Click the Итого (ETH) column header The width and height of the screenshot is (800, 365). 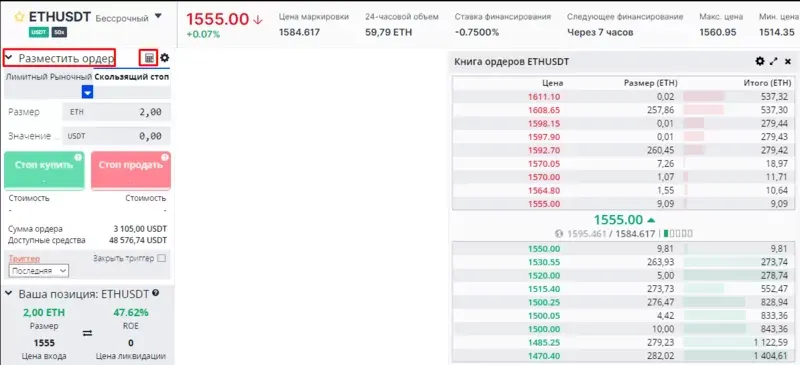[767, 83]
